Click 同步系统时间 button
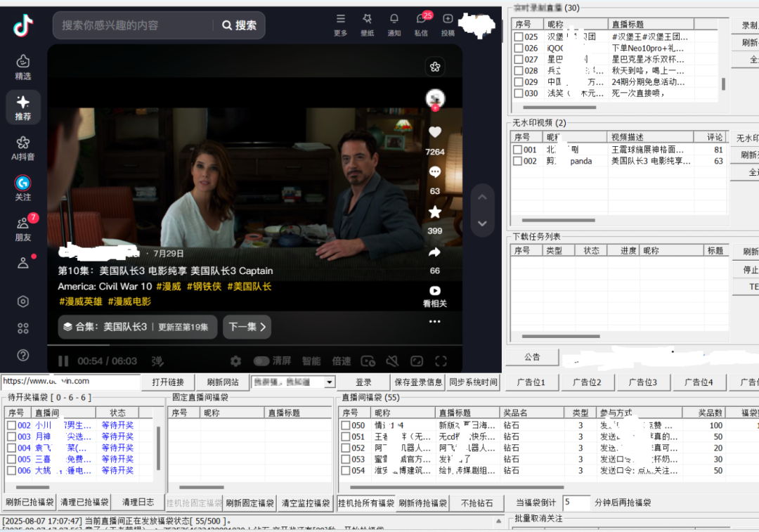Image resolution: width=759 pixels, height=532 pixels. (473, 382)
